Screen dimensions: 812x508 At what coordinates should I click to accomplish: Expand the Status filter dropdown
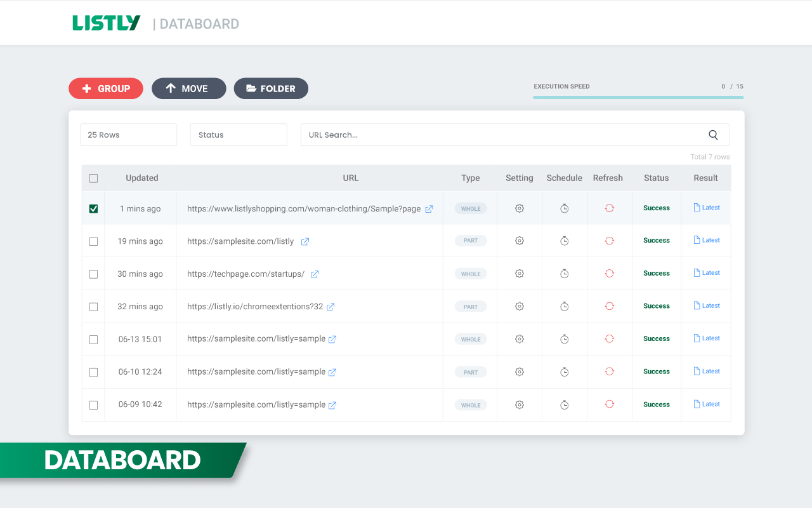tap(239, 135)
